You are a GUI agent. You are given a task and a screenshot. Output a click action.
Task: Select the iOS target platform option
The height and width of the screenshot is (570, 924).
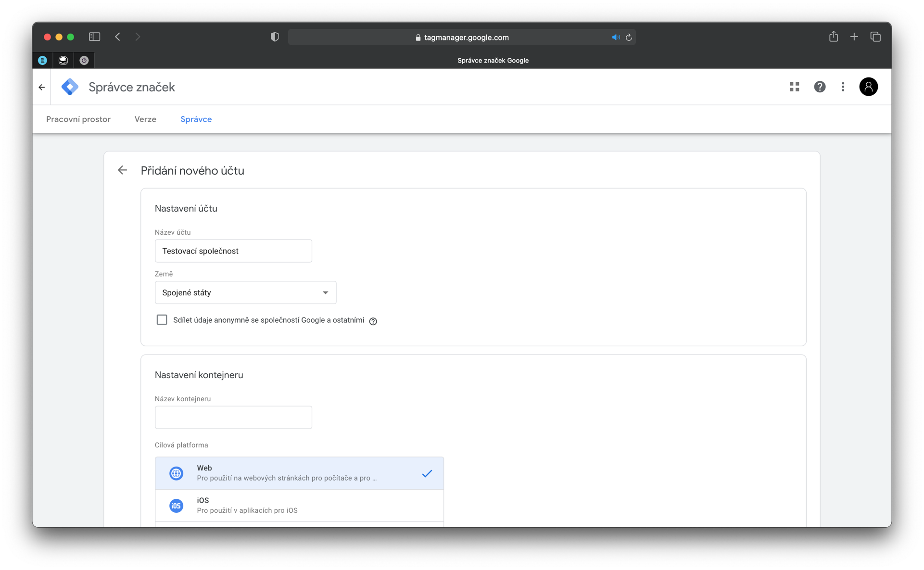[299, 506]
